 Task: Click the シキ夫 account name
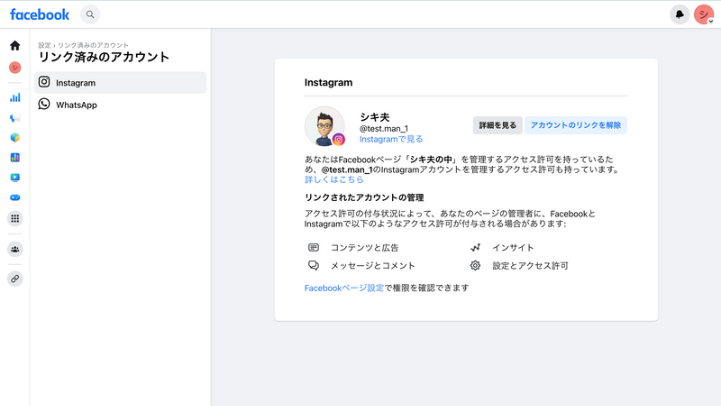(374, 117)
